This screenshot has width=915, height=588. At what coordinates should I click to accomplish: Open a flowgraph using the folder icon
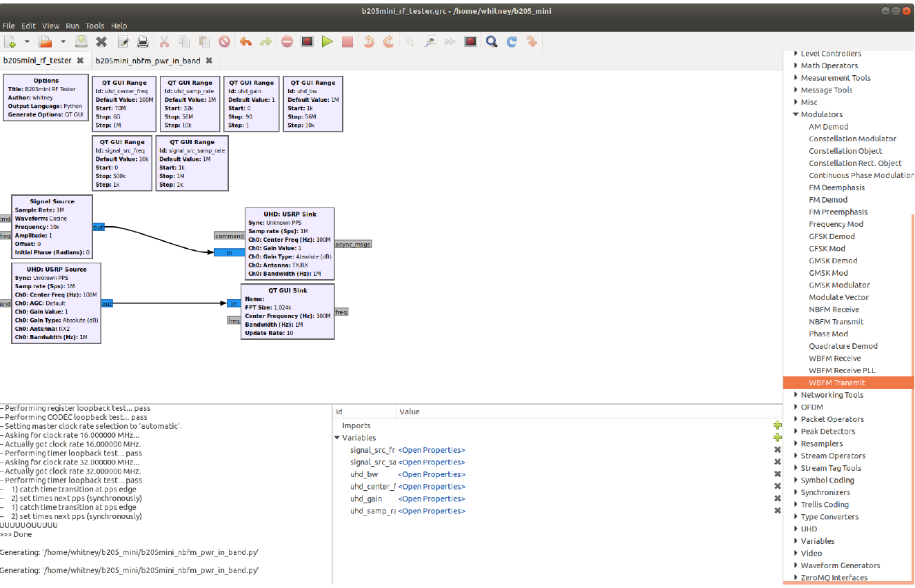click(x=45, y=41)
